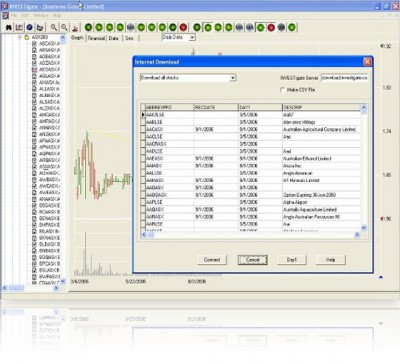The width and height of the screenshot is (400, 364).
Task: Click the application icon beside File menu
Action: pos(5,15)
